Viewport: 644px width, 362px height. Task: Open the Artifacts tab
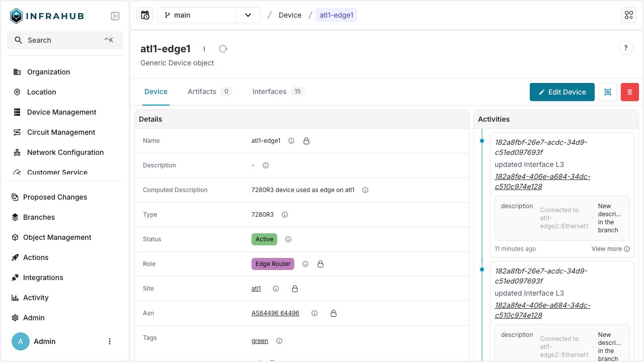(201, 92)
